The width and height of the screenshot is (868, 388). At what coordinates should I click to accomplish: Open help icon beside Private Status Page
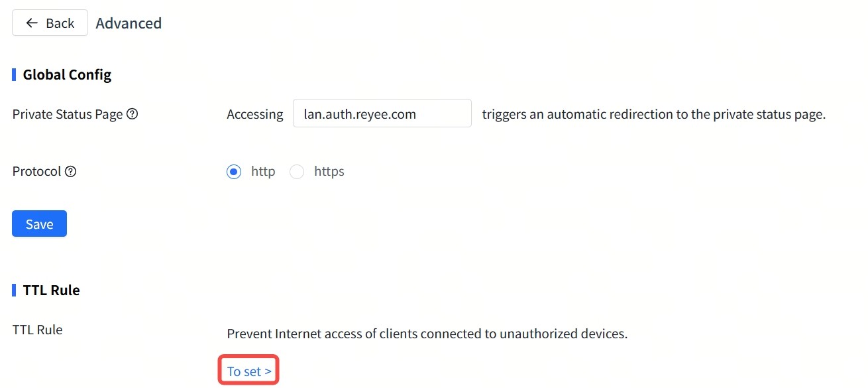tap(132, 114)
